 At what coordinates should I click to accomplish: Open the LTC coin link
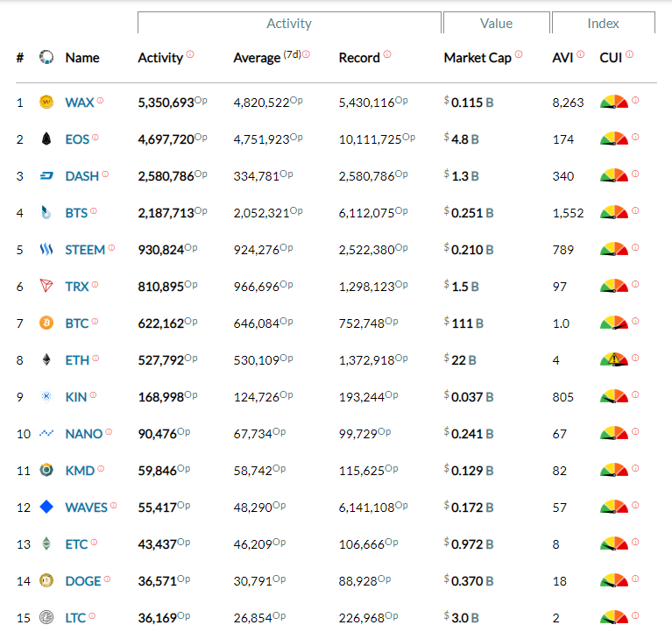(x=75, y=618)
